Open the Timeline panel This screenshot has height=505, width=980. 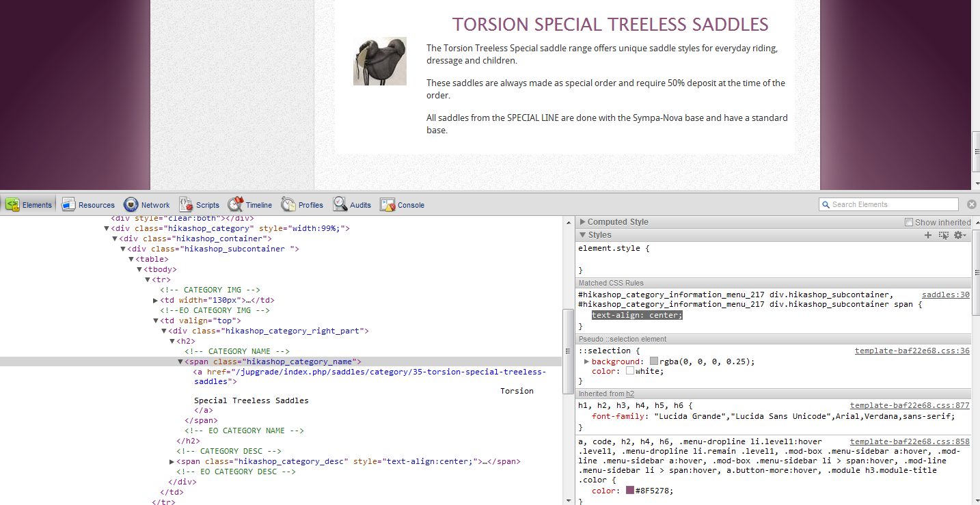249,204
